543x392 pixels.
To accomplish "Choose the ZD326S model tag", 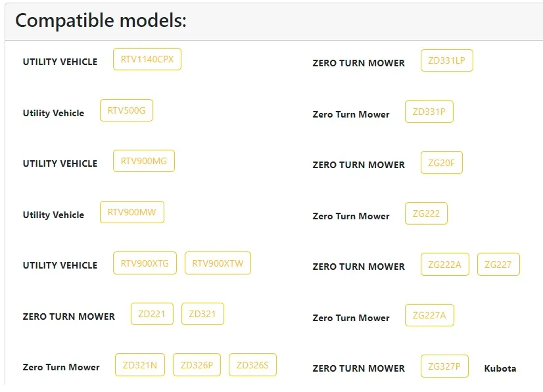I will [x=253, y=365].
